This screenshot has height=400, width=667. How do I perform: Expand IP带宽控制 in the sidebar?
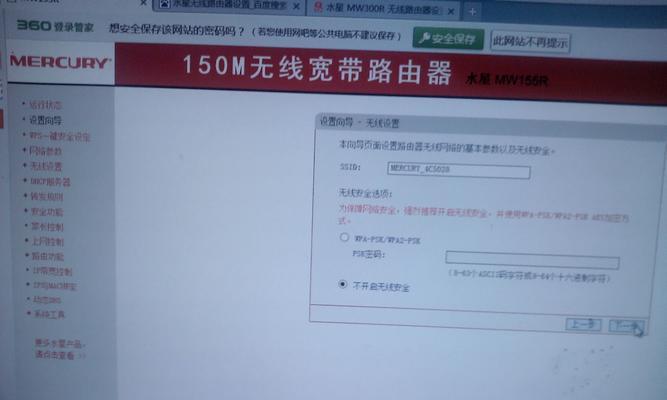[x=52, y=271]
